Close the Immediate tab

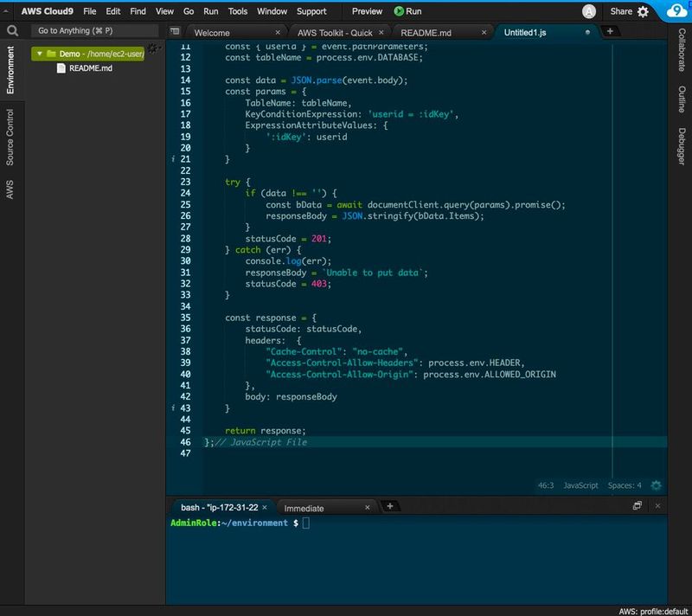tap(367, 508)
